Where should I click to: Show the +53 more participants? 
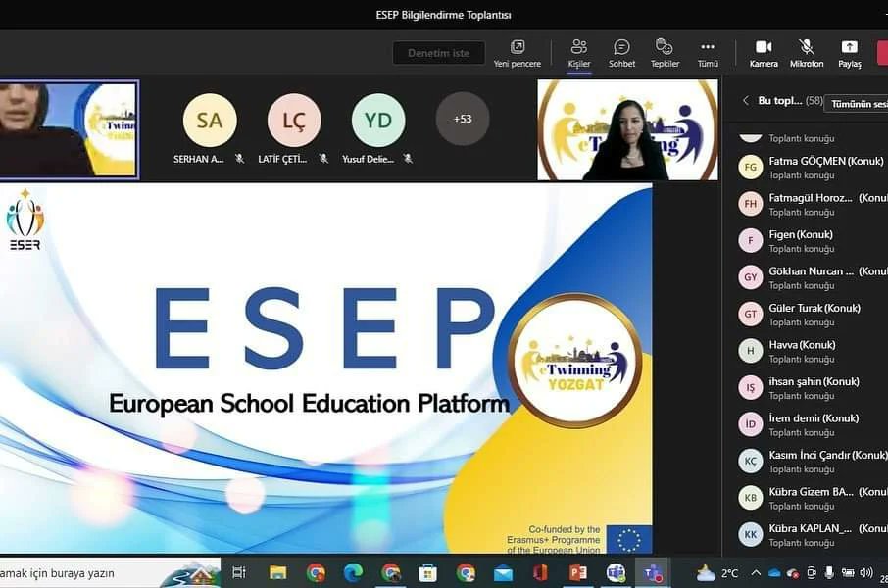pyautogui.click(x=462, y=119)
